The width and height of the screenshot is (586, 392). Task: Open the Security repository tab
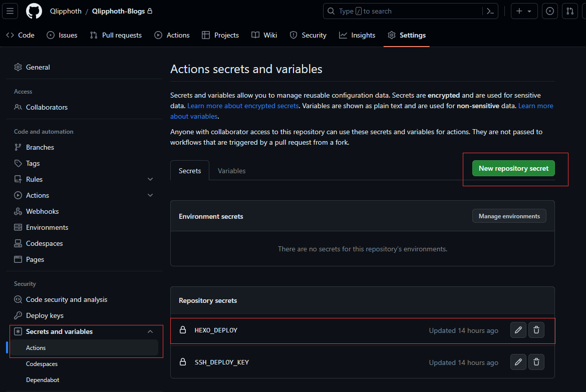309,35
